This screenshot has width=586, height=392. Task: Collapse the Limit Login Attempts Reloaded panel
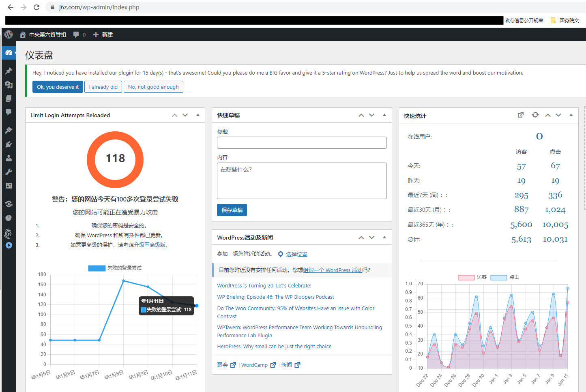tap(198, 115)
